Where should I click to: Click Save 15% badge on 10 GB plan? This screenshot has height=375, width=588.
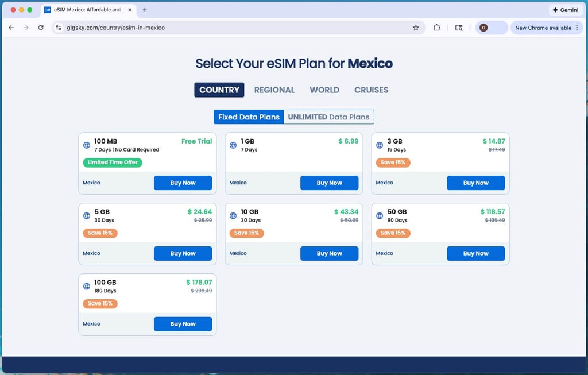tap(246, 233)
